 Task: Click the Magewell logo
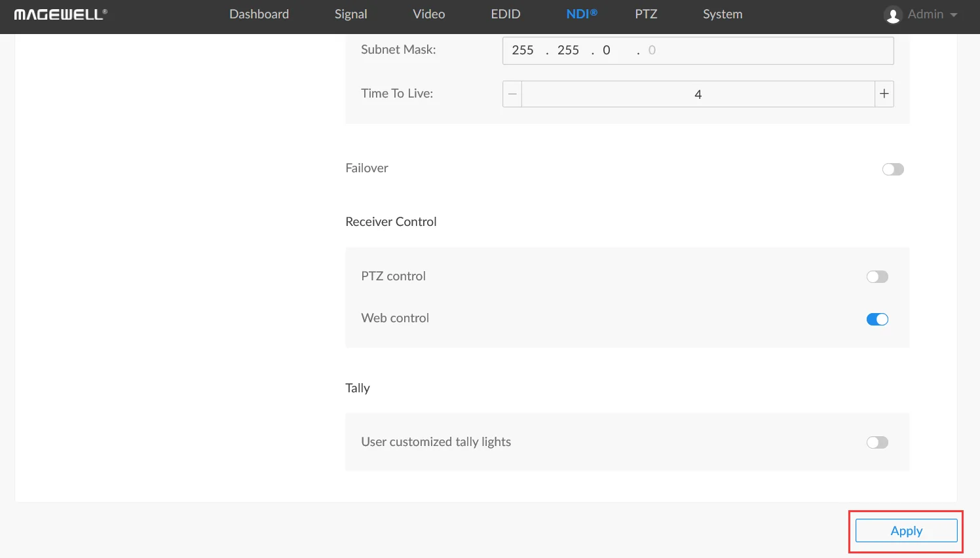[x=60, y=14]
